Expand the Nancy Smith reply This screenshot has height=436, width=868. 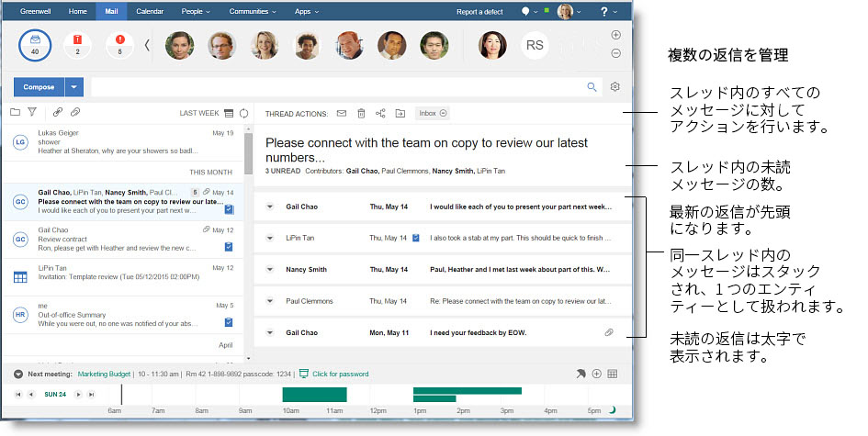pyautogui.click(x=270, y=270)
